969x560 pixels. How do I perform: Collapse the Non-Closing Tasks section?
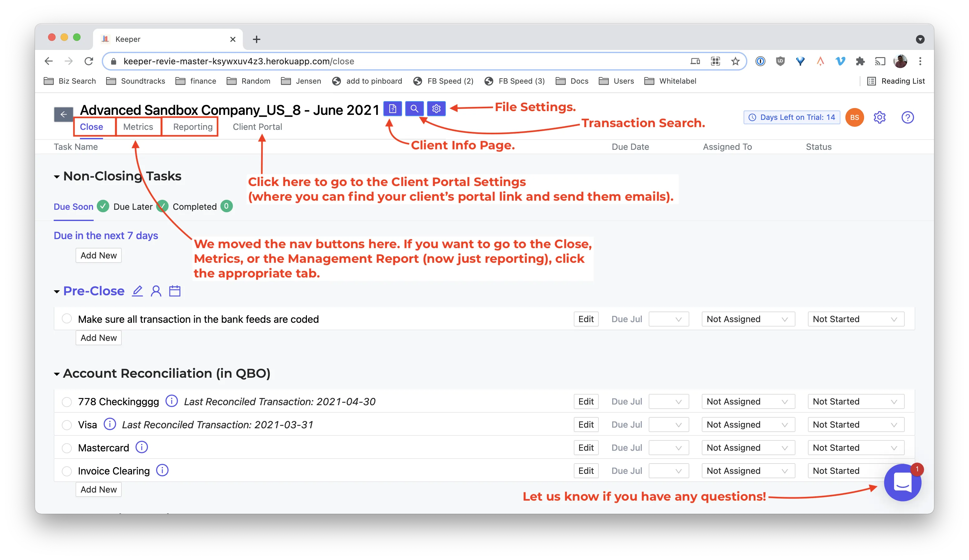click(57, 177)
